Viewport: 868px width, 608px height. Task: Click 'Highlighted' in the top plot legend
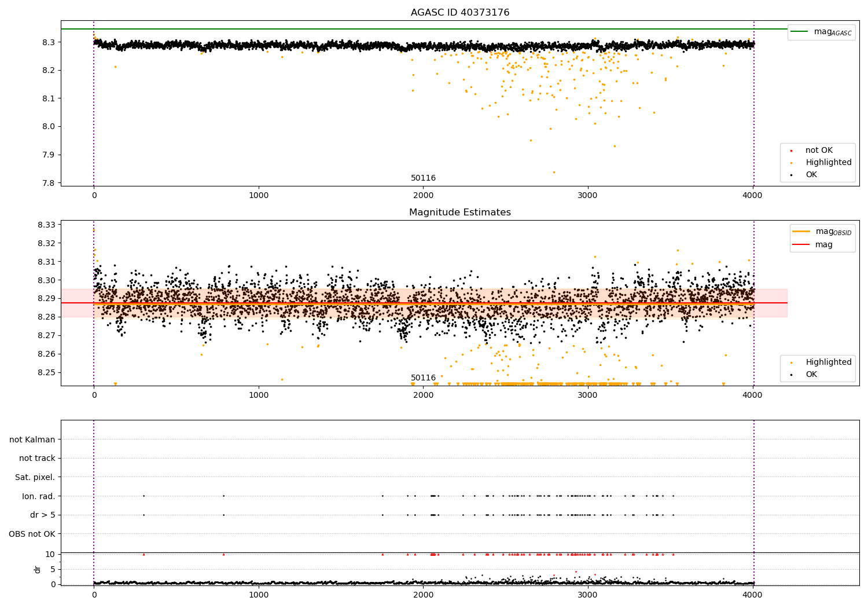click(x=829, y=163)
